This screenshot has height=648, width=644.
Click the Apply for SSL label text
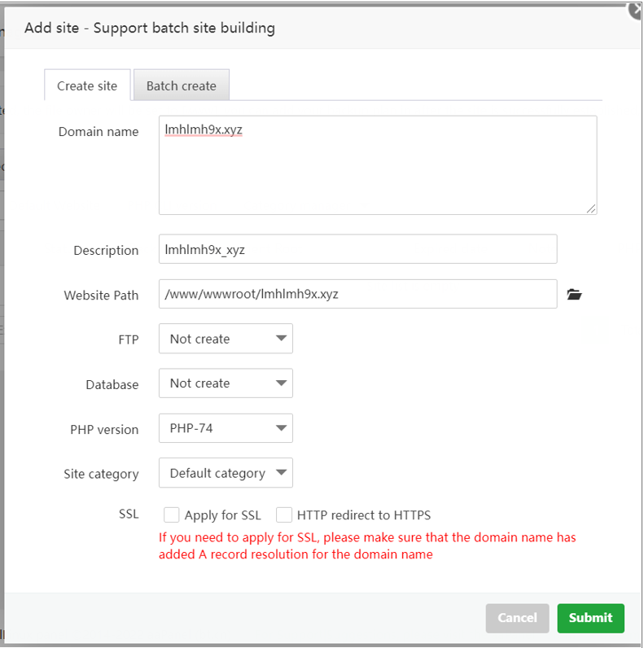pos(223,515)
